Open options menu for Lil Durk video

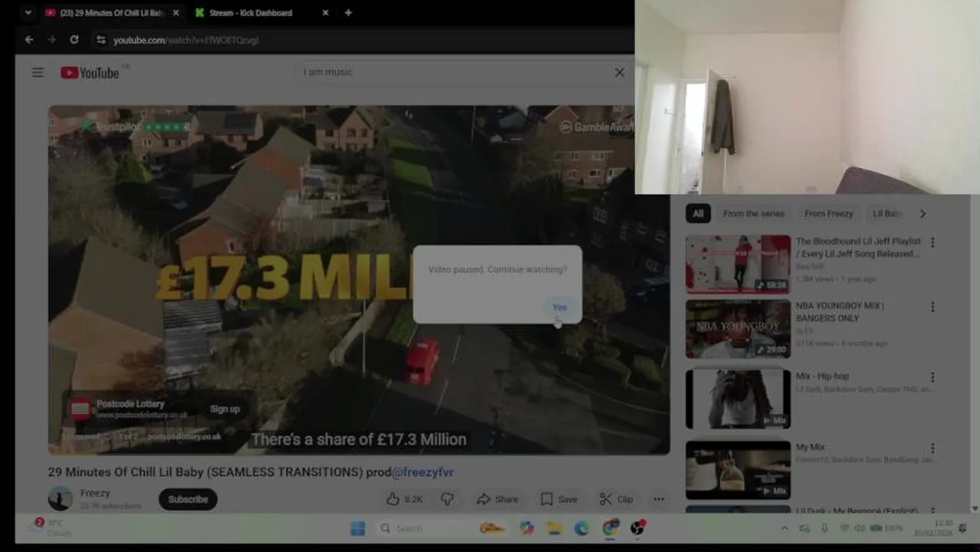point(932,511)
